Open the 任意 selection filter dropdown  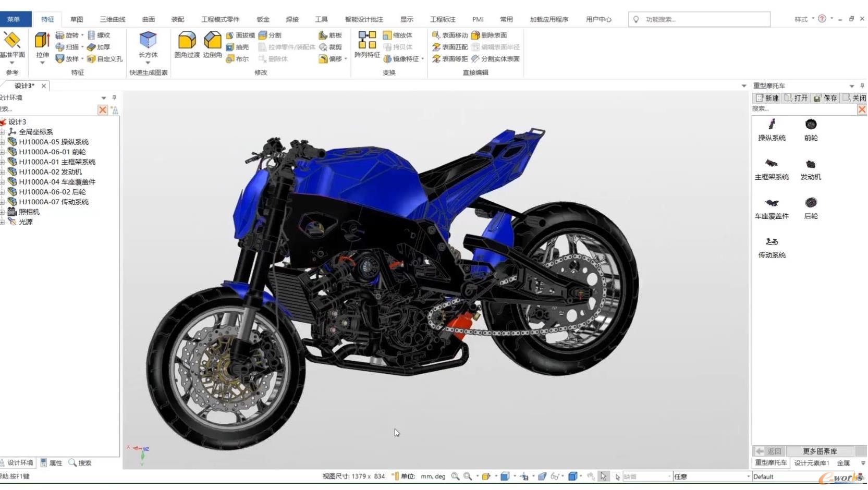pos(749,476)
